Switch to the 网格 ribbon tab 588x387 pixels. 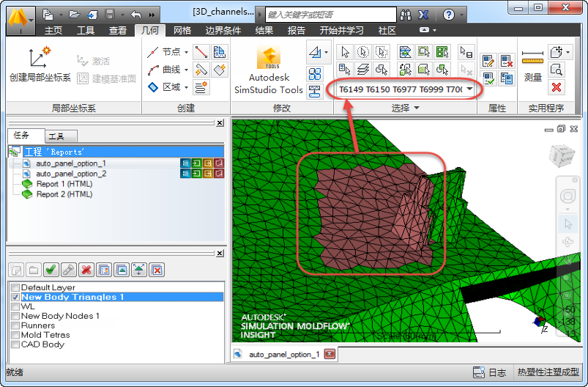(182, 30)
